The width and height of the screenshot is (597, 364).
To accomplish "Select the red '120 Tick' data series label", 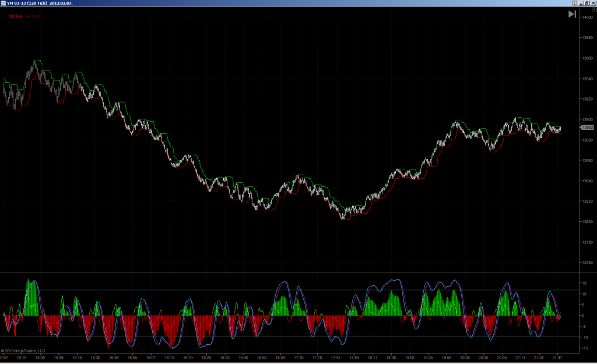I will (16, 16).
